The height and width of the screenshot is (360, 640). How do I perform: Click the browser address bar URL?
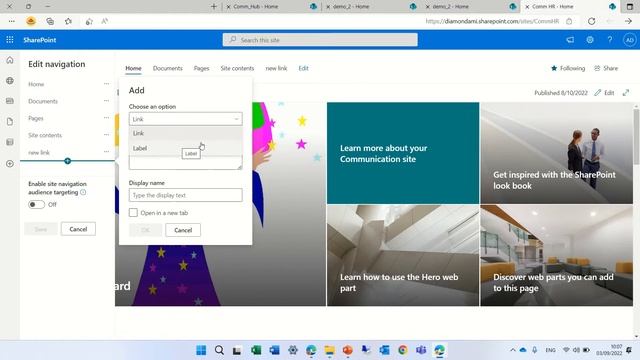(x=492, y=21)
